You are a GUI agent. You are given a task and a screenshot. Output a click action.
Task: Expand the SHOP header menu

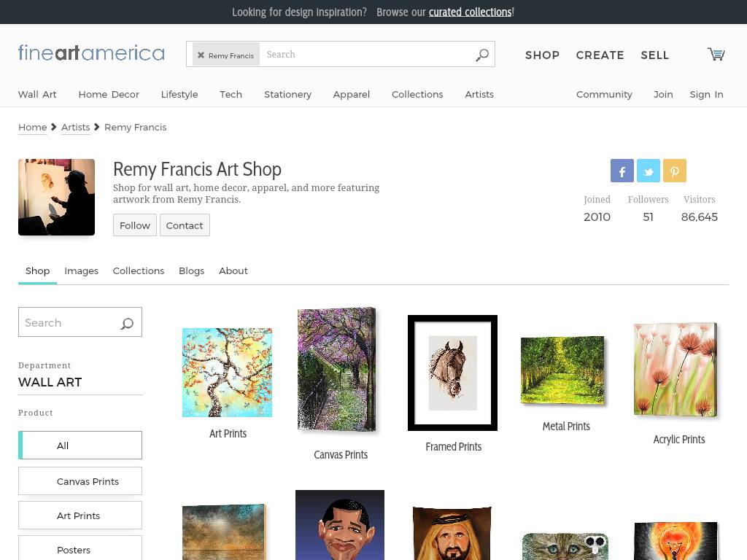(x=542, y=55)
